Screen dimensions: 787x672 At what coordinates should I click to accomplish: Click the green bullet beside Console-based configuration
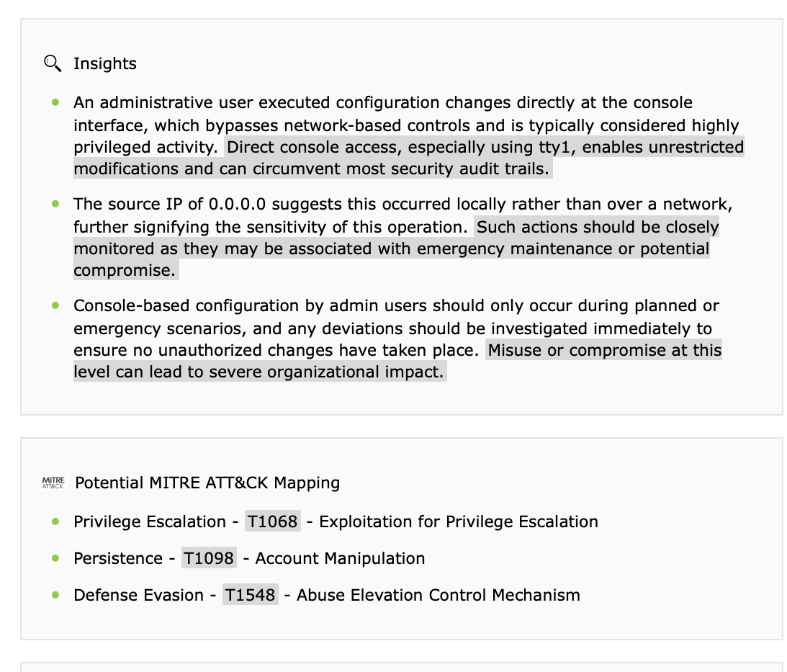[55, 305]
